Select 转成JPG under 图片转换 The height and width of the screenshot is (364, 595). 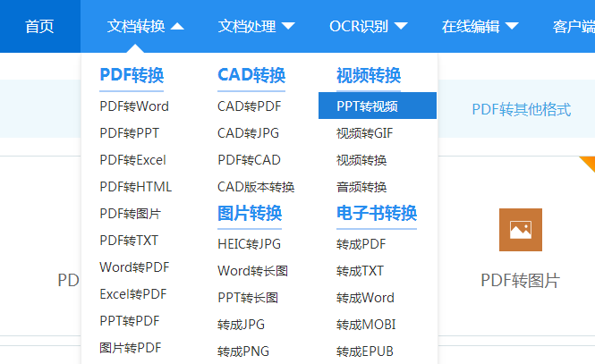(x=241, y=325)
